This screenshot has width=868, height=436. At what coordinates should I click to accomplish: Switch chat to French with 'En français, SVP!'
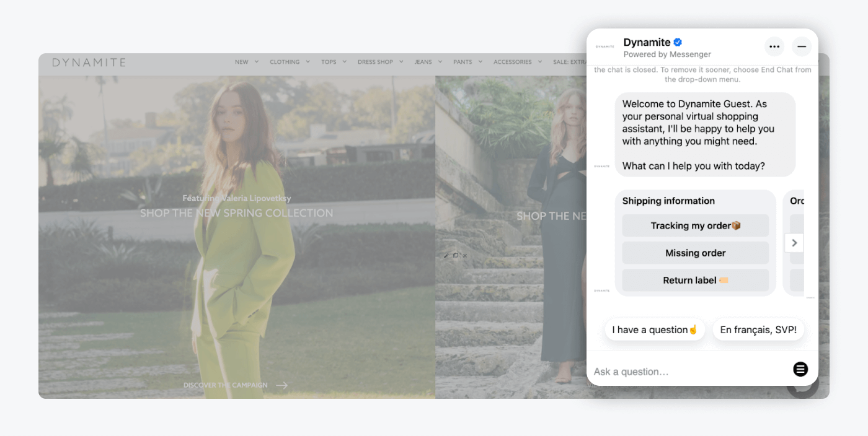click(x=758, y=329)
